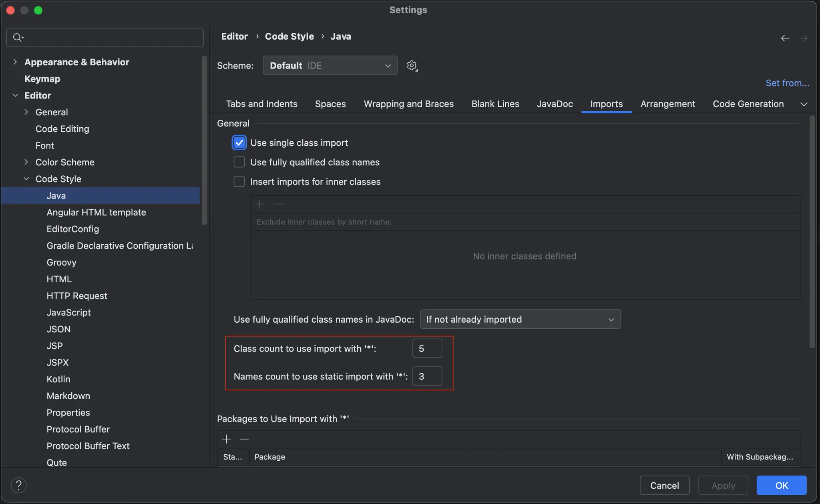Click the forward navigation arrow
This screenshot has height=504, width=820.
click(803, 38)
